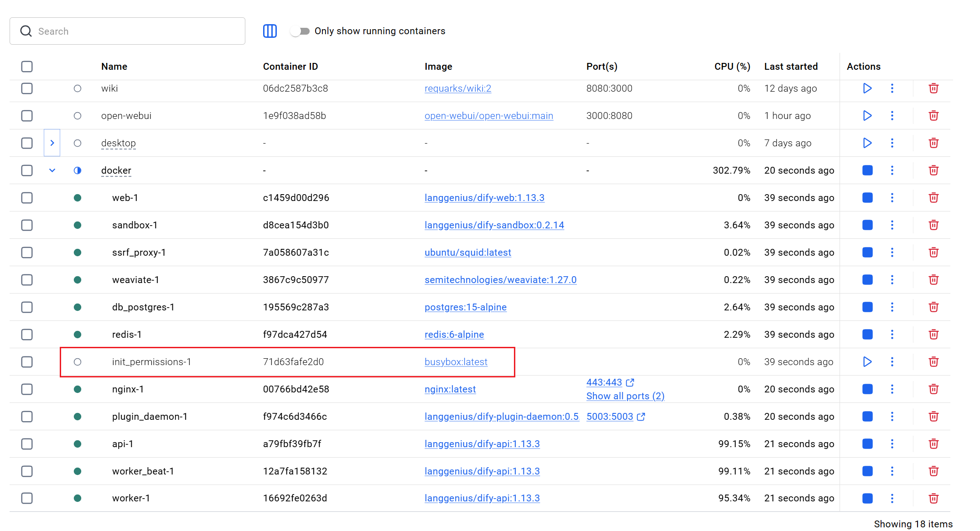Screen dimensions: 980x531
Task: Collapse the docker container group
Action: [52, 170]
